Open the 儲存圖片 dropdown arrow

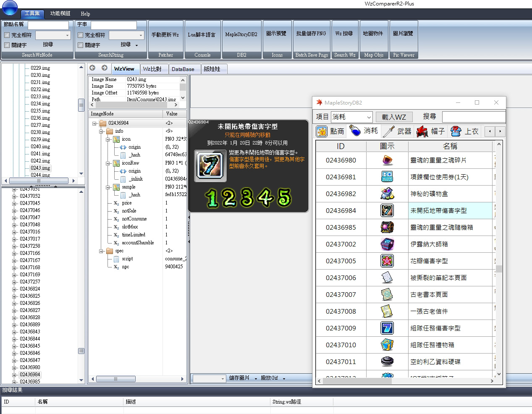pos(256,378)
